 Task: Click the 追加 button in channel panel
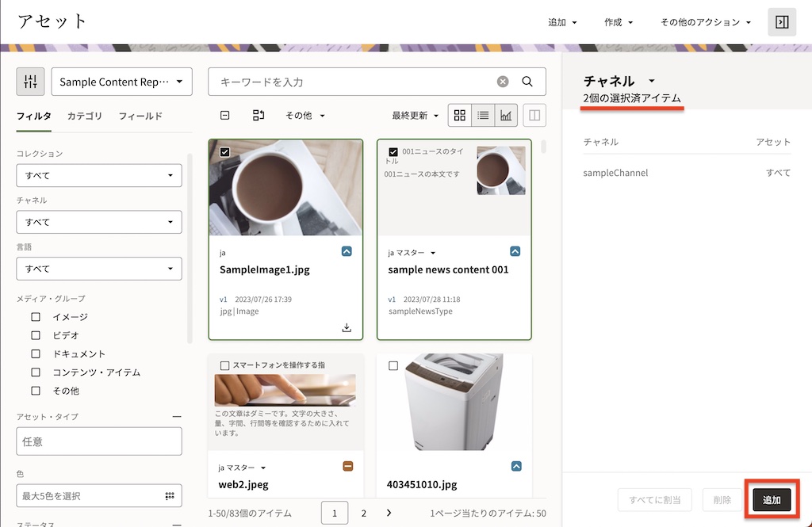pyautogui.click(x=772, y=500)
